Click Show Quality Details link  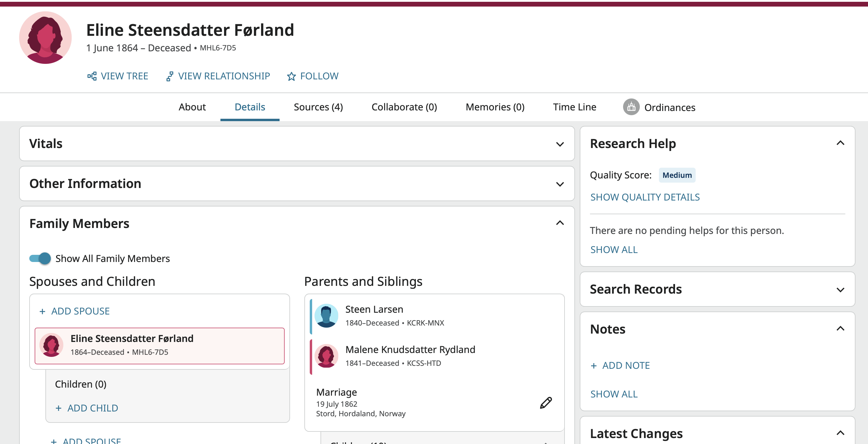[645, 197]
